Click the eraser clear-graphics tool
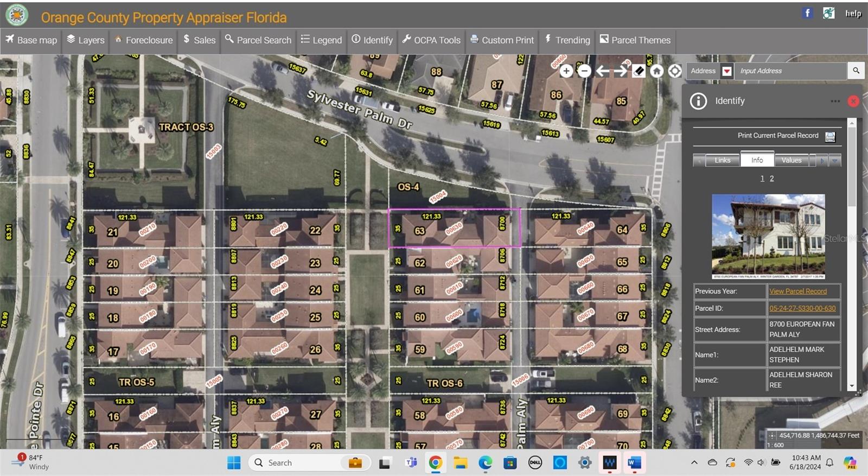 pyautogui.click(x=639, y=71)
